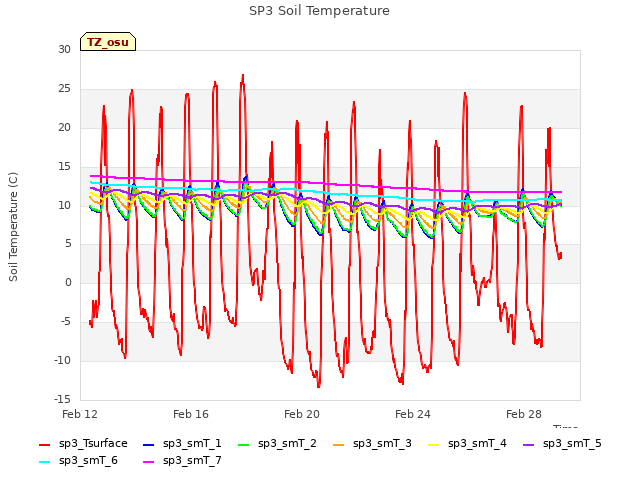Click the 25 y-axis tick label
Image resolution: width=640 pixels, height=480 pixels.
coord(64,89)
